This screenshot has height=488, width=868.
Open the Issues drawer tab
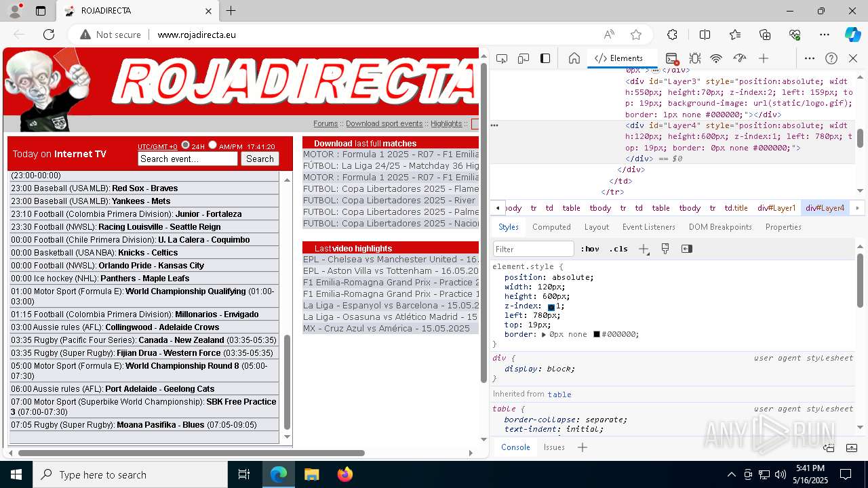[x=554, y=447]
